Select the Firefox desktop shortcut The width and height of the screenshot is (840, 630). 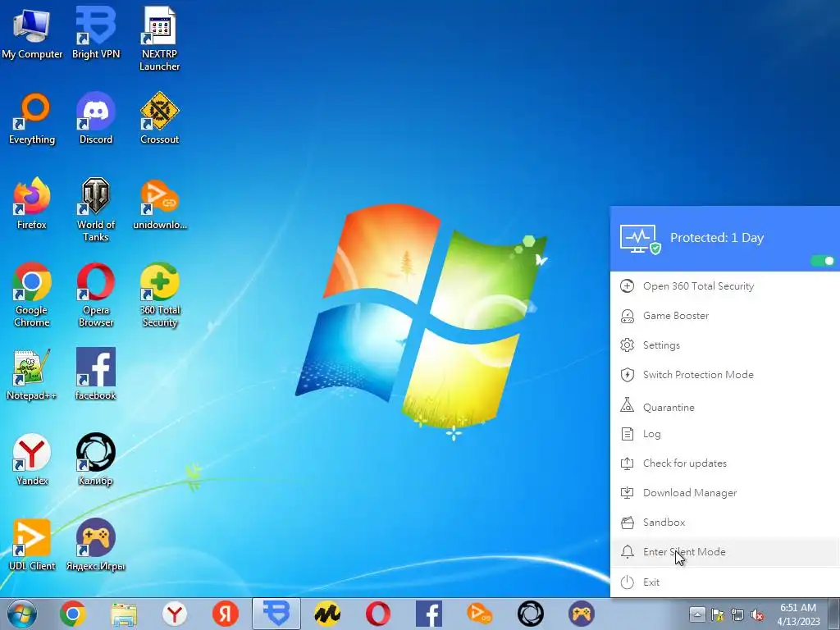pyautogui.click(x=32, y=203)
